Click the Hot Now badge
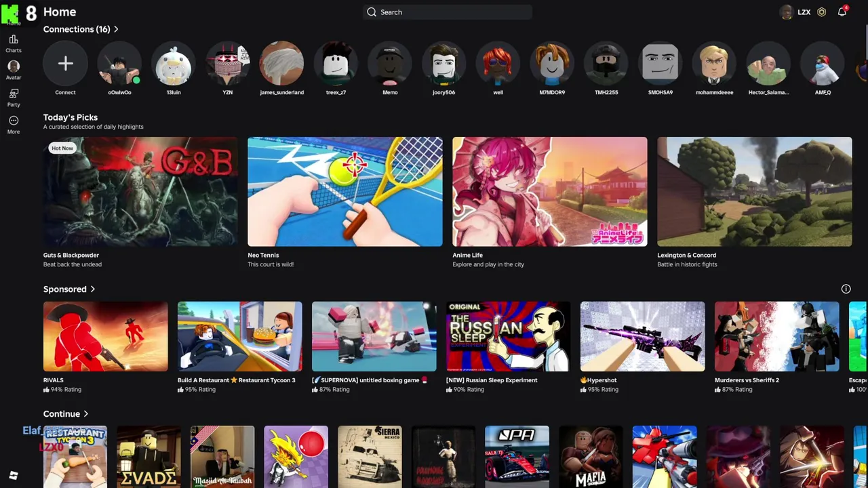 click(62, 148)
